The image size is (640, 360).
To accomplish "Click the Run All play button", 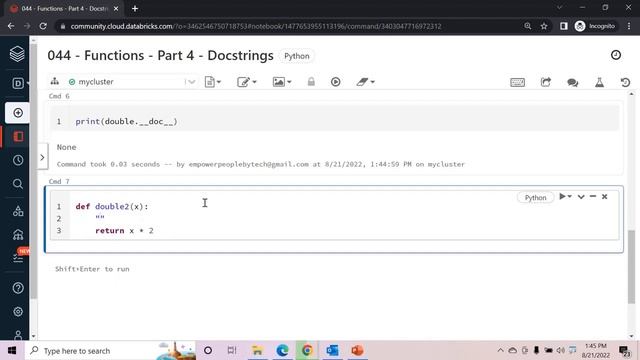I will (x=336, y=82).
